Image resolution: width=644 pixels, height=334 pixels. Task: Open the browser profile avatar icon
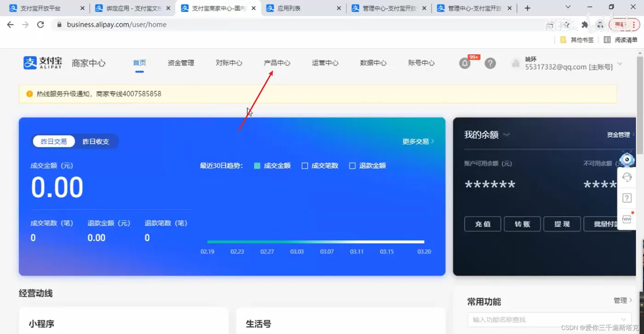[x=600, y=24]
